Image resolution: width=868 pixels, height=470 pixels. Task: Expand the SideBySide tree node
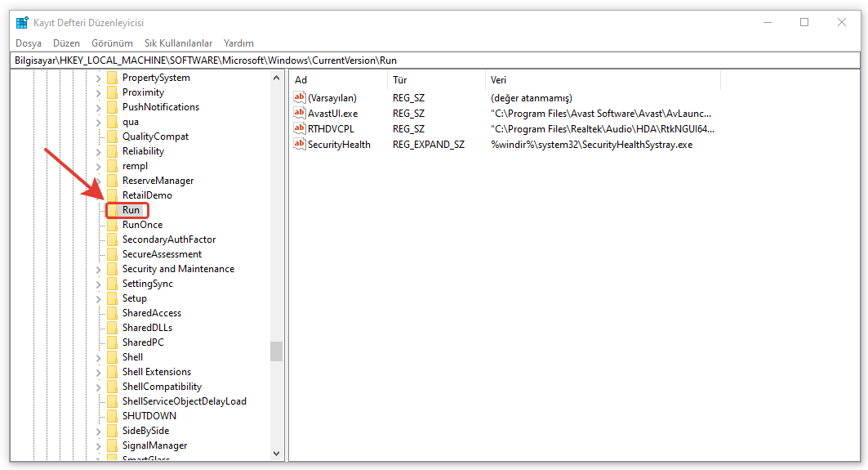[99, 432]
